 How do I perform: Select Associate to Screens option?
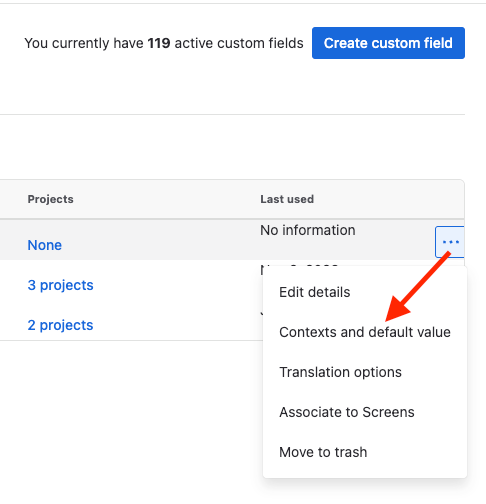pyautogui.click(x=347, y=412)
